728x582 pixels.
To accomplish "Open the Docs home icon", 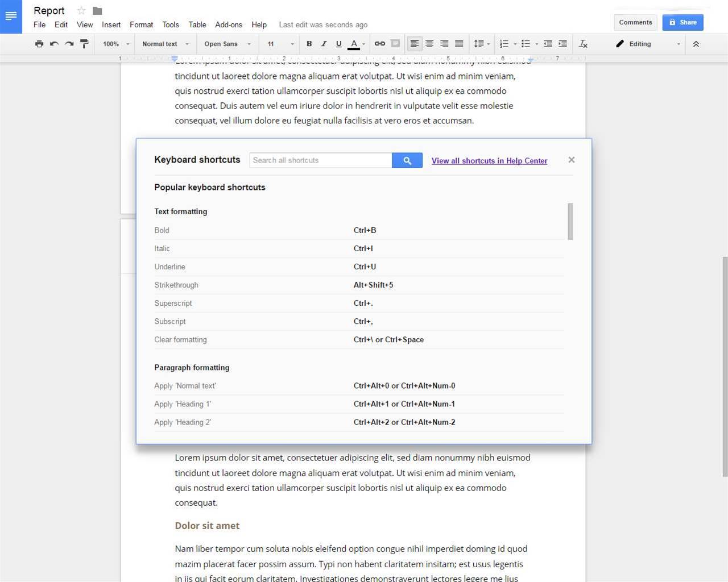I will click(x=11, y=16).
